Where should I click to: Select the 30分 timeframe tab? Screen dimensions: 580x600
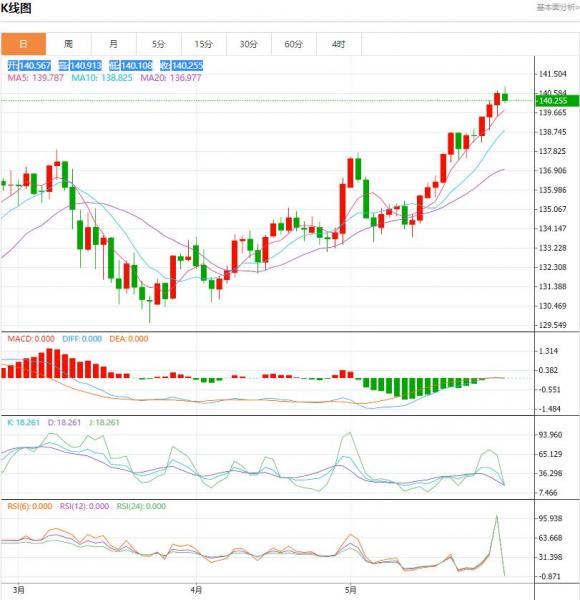tap(249, 44)
